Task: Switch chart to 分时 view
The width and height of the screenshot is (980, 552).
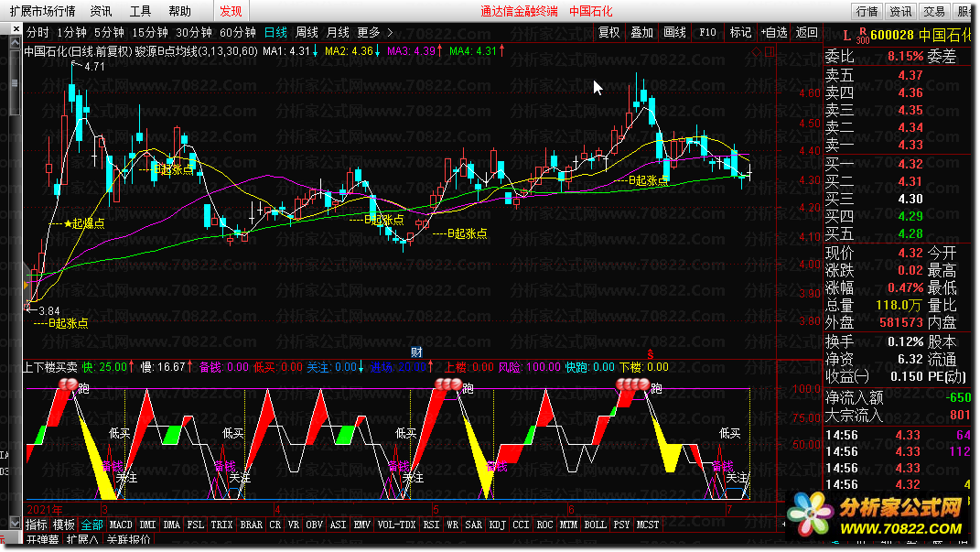Action: [38, 33]
